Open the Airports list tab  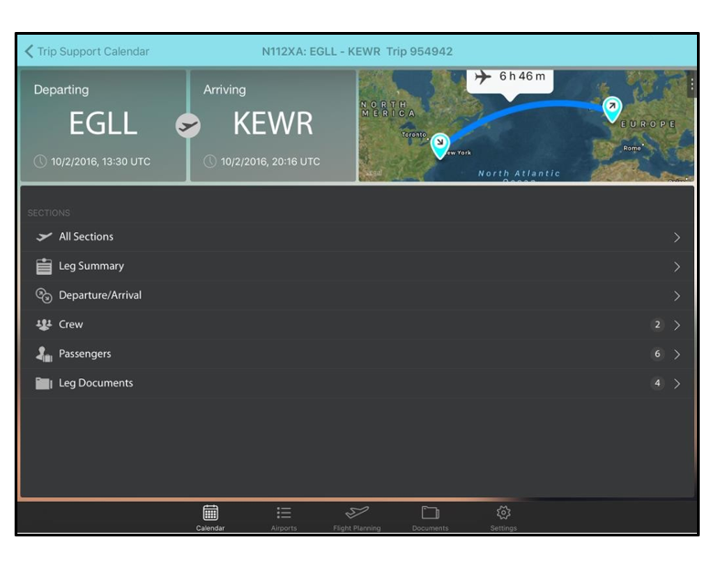[x=284, y=515]
